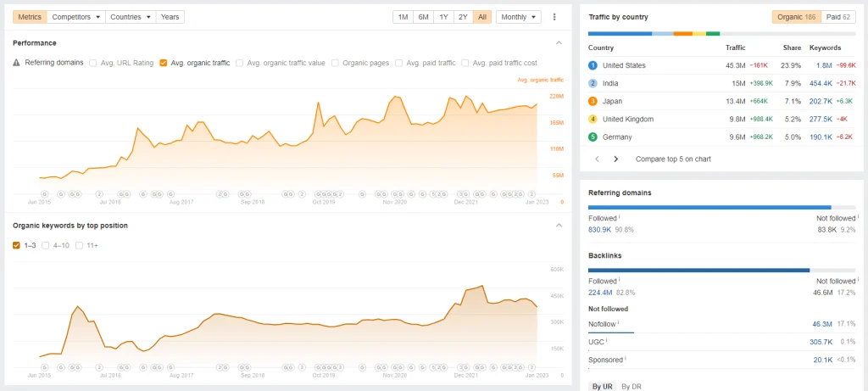Click the info icon beside Sponsored

[x=626, y=358]
